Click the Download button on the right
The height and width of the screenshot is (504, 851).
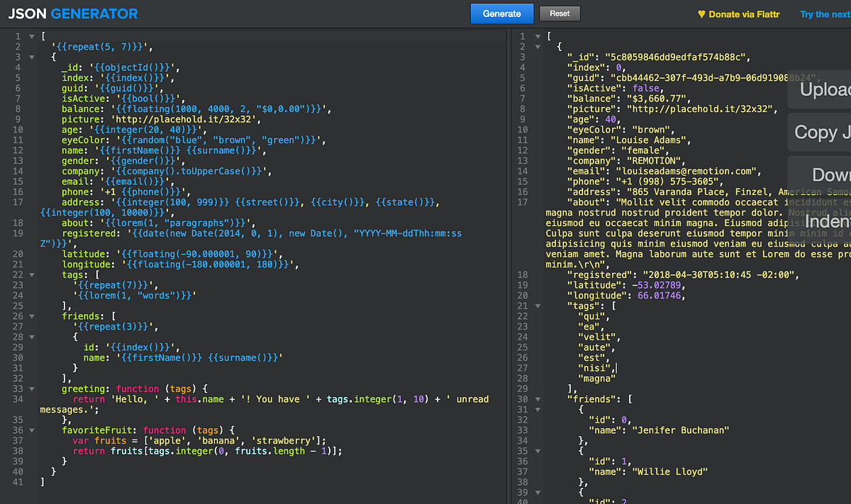click(820, 175)
